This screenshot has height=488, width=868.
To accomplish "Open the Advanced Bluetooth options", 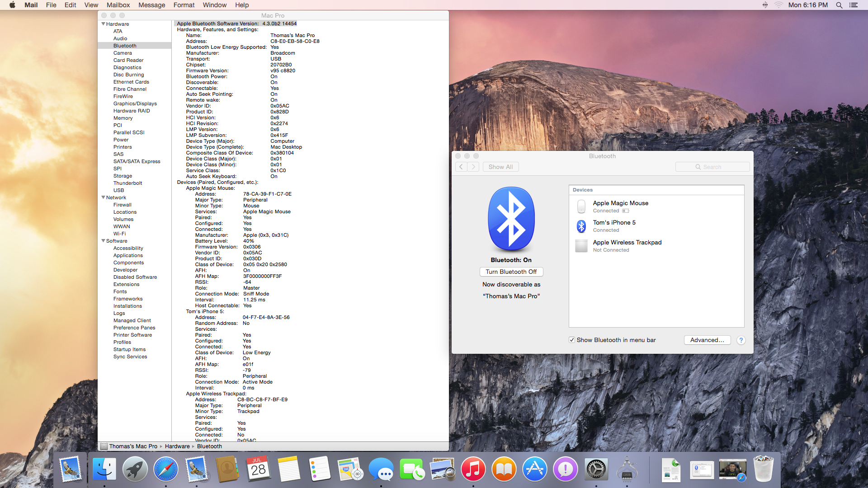I will click(707, 340).
